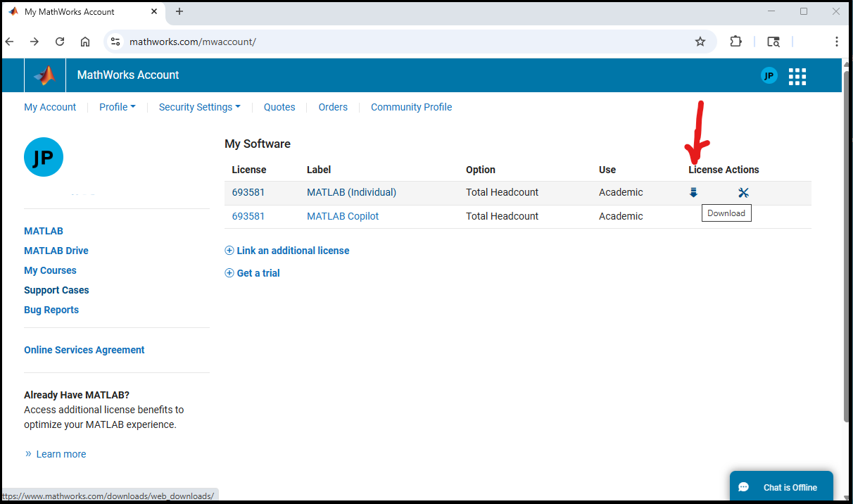Click the License Actions column header
This screenshot has width=853, height=504.
pos(724,170)
